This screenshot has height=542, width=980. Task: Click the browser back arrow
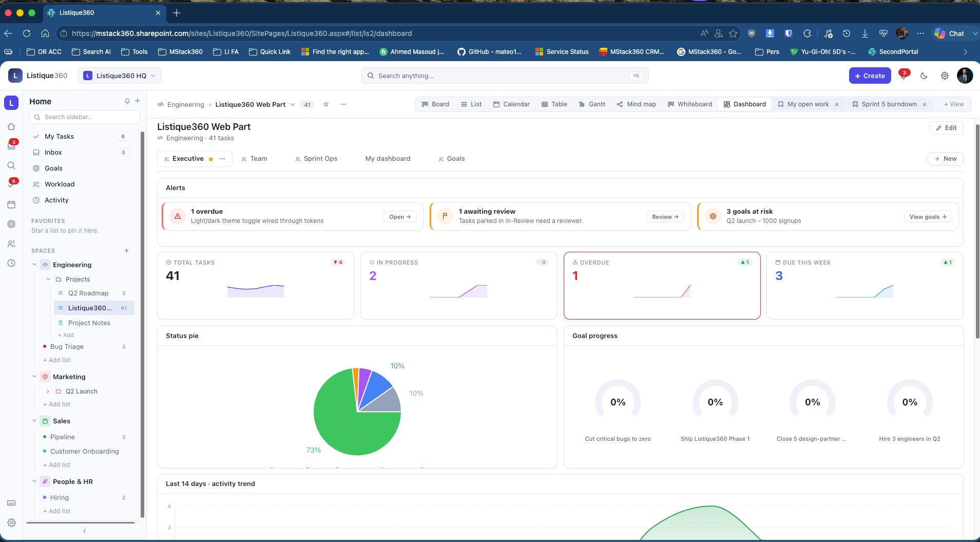[8, 33]
